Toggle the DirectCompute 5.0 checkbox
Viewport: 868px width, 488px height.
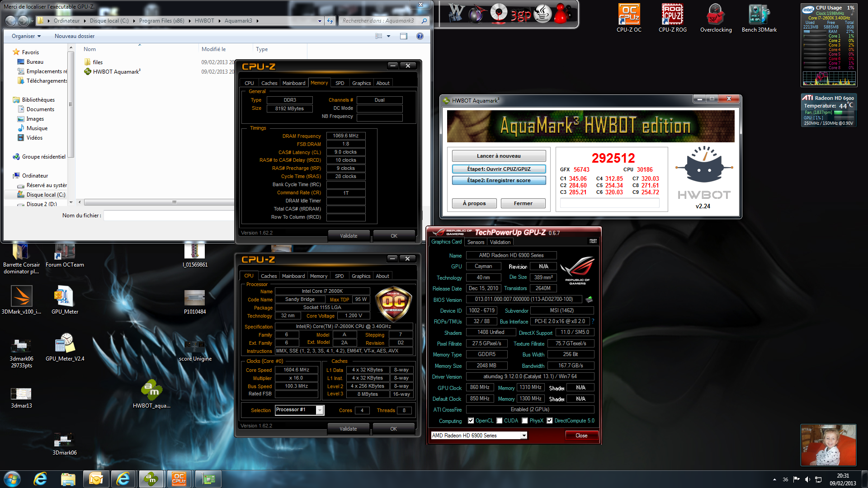[x=550, y=421]
